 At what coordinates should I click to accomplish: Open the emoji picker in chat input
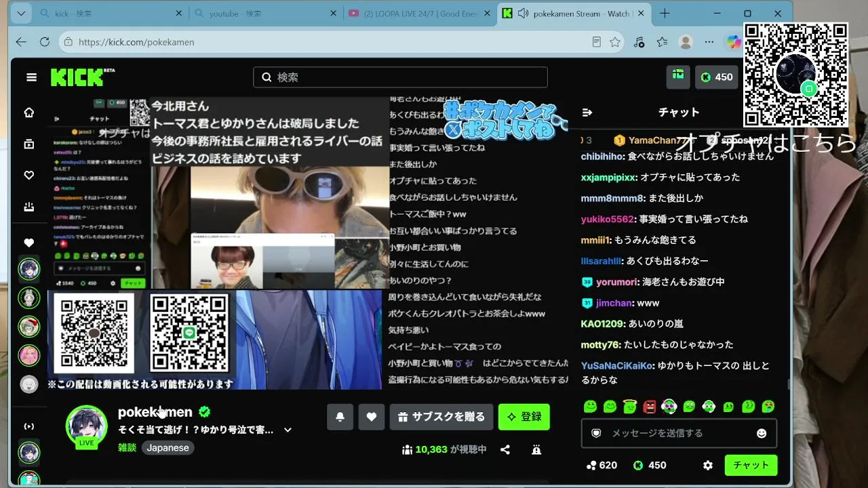click(x=762, y=433)
